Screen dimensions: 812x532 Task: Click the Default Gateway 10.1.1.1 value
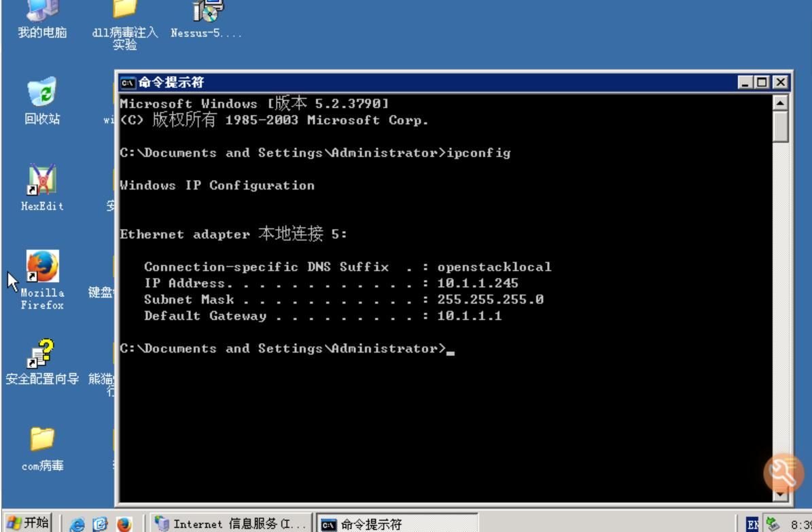point(469,316)
